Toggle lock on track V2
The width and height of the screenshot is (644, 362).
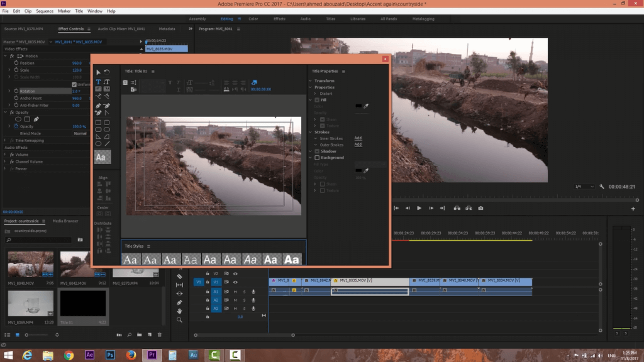(208, 273)
